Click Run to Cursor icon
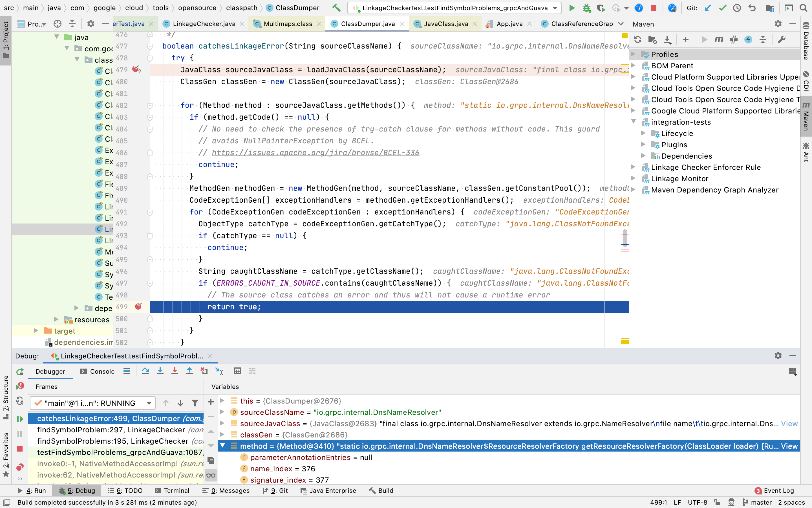This screenshot has height=508, width=812. tap(219, 371)
